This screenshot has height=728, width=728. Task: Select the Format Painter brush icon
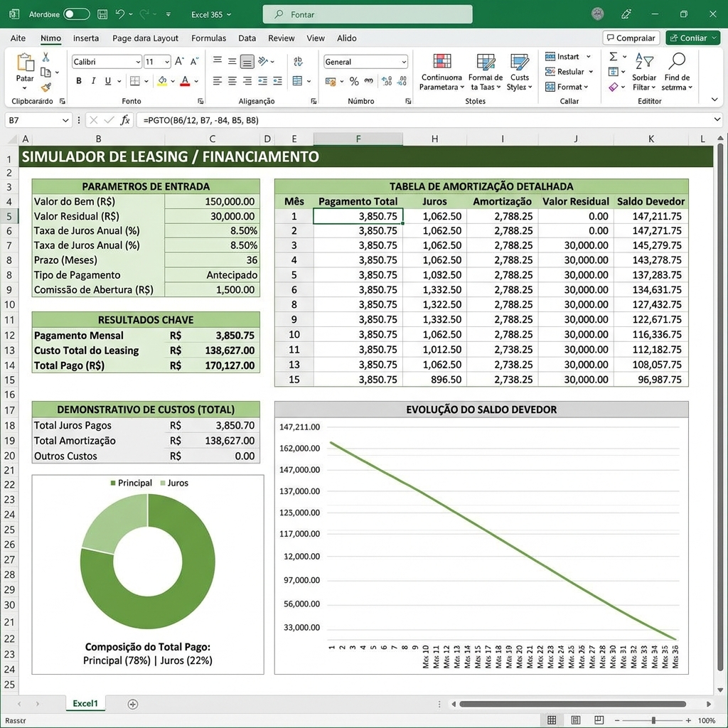45,87
